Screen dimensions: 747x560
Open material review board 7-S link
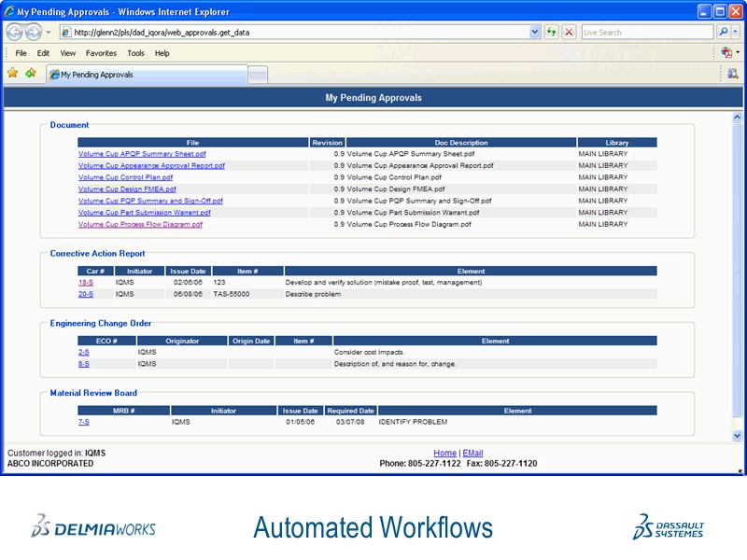click(x=83, y=422)
